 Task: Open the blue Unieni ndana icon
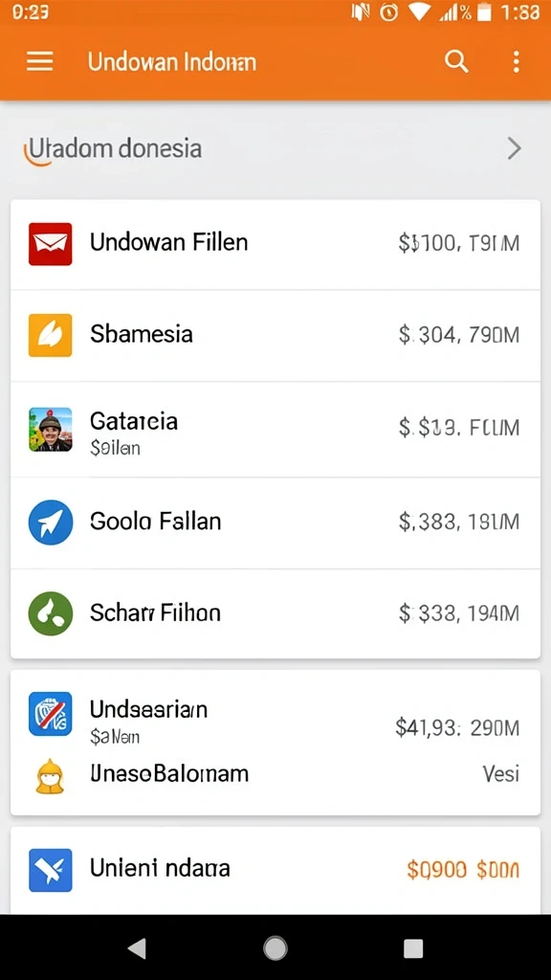pos(50,870)
